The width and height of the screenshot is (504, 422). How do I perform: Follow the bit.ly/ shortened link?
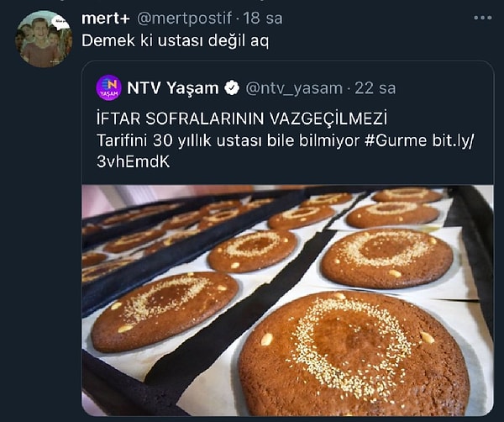(454, 140)
